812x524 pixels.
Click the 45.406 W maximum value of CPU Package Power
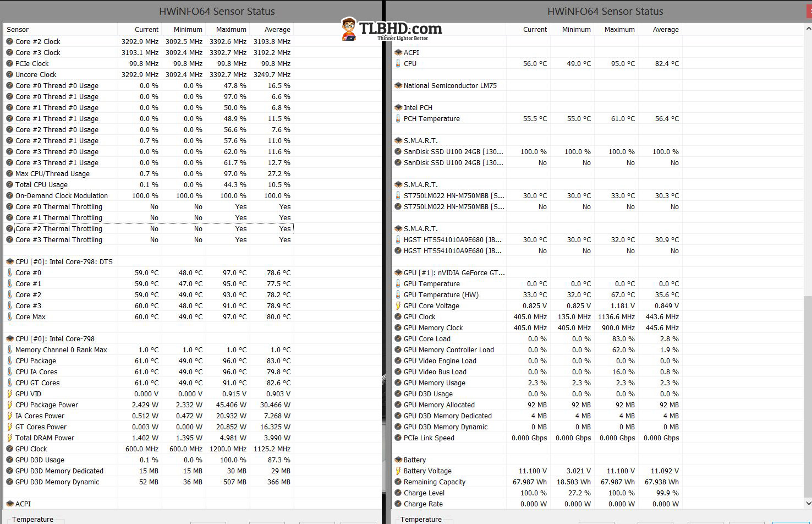[231, 405]
